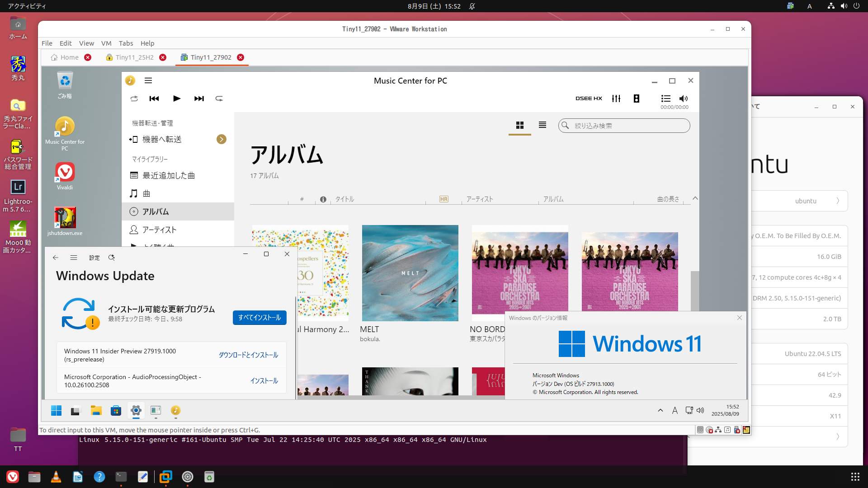The height and width of the screenshot is (488, 868).
Task: Sort albums by タイトル column
Action: pyautogui.click(x=344, y=199)
